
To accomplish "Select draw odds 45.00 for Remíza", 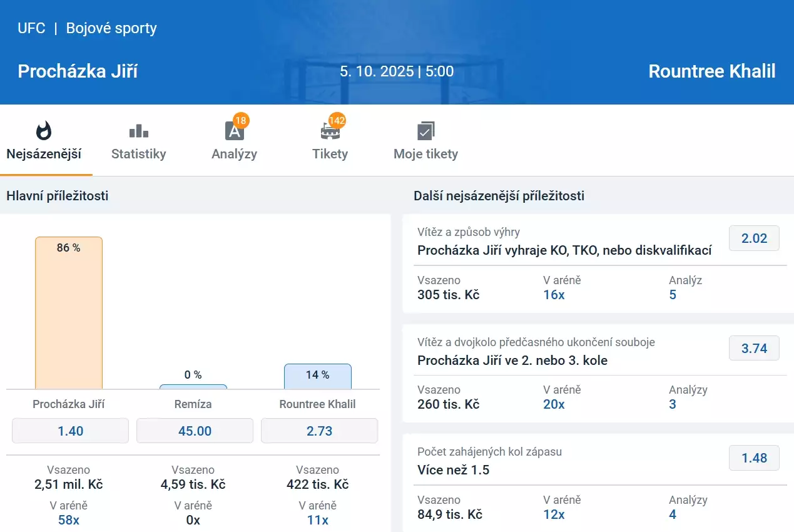I will point(195,431).
